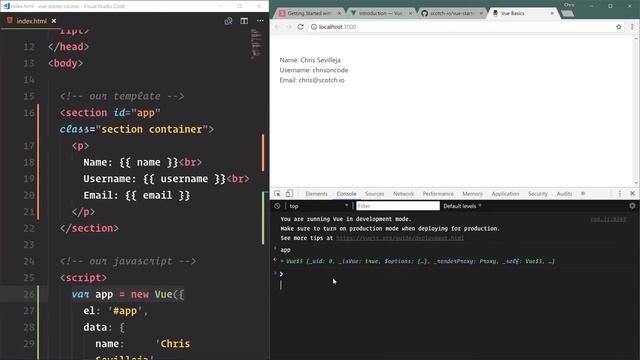This screenshot has width=640, height=360.
Task: Open the Audits panel in DevTools
Action: (x=564, y=194)
